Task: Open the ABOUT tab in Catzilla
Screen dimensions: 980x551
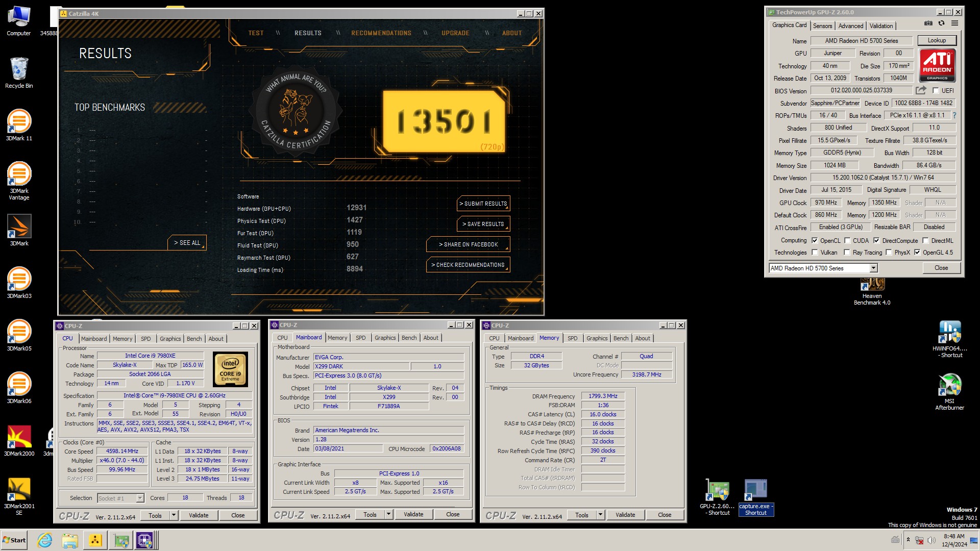Action: pos(512,33)
